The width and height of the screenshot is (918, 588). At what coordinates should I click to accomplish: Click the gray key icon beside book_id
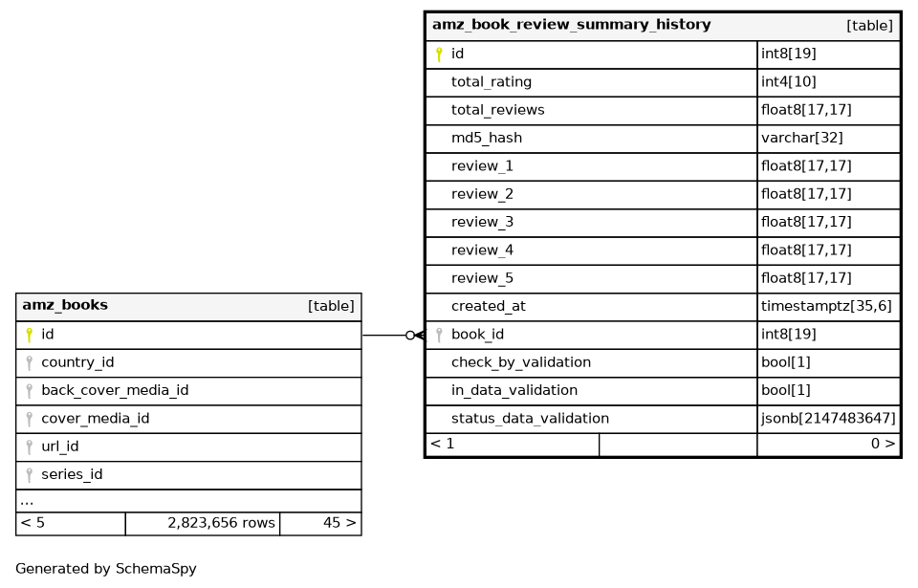click(439, 336)
